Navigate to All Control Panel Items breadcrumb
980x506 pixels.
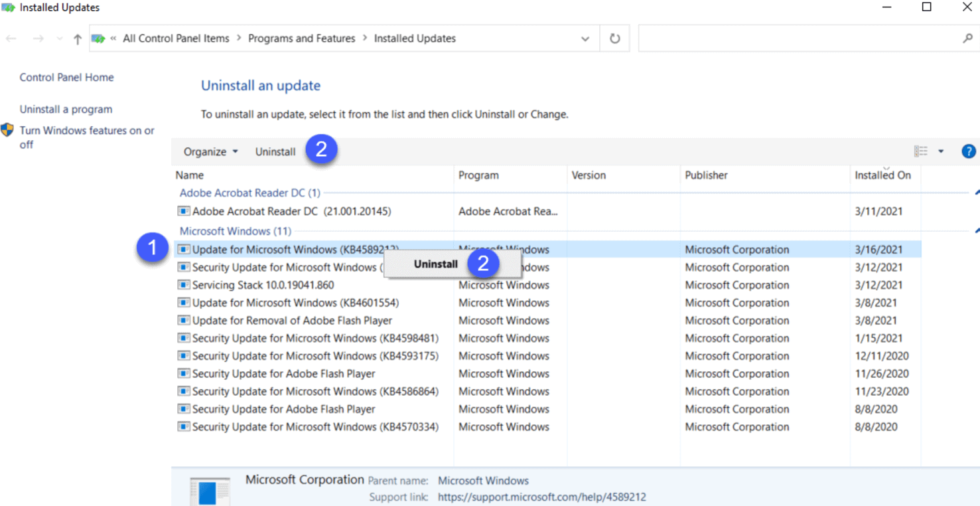pos(176,39)
